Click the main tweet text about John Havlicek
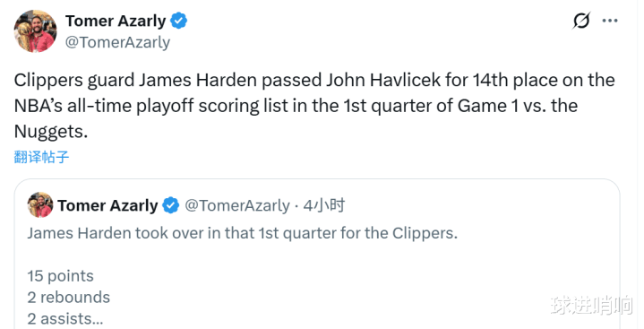 click(314, 106)
